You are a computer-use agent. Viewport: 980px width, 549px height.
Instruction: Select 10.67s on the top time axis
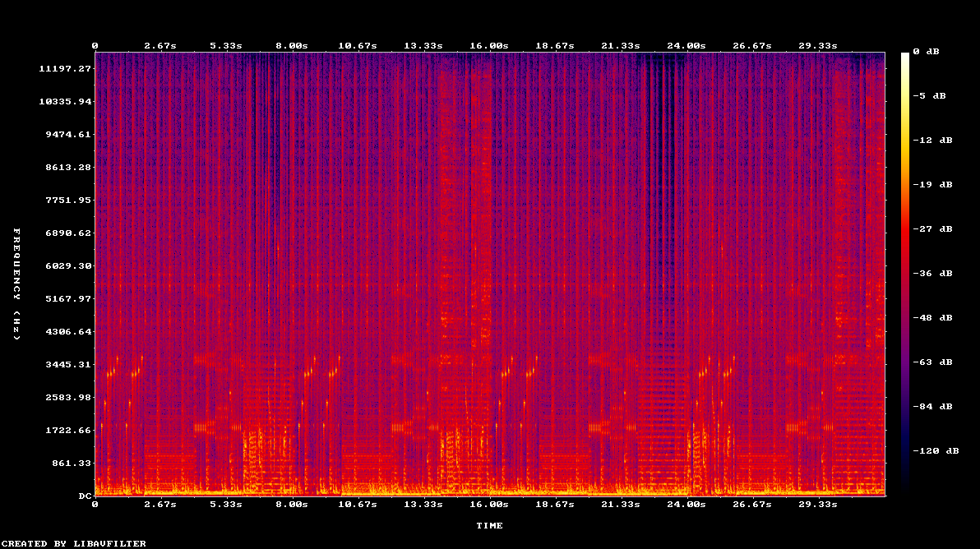click(x=358, y=46)
